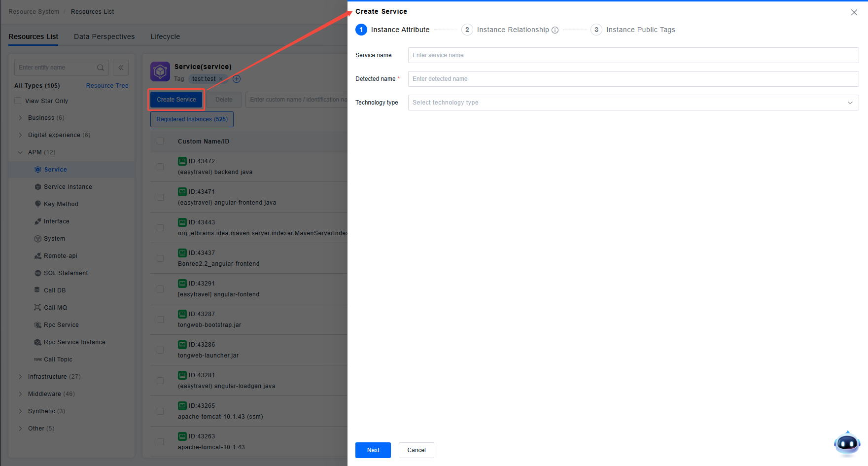Open the Technology type dropdown
This screenshot has height=466, width=868.
click(x=633, y=103)
